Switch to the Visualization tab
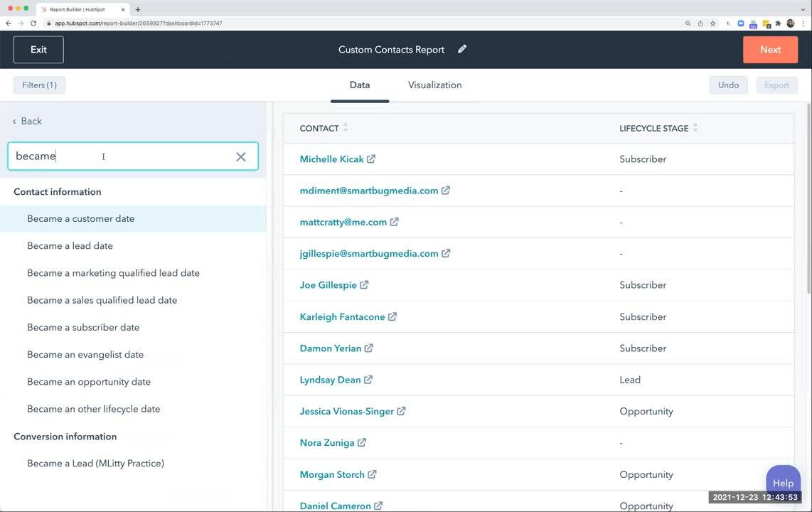Image resolution: width=812 pixels, height=512 pixels. tap(434, 85)
